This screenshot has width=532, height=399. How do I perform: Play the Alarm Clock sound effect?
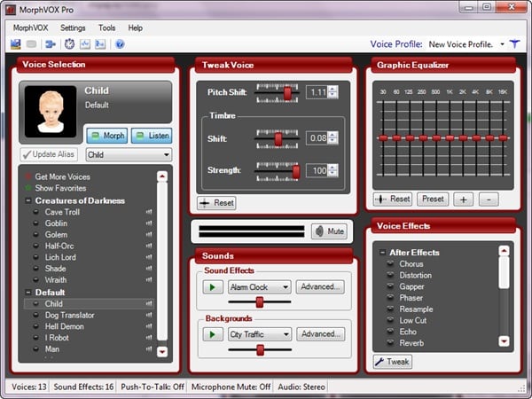tap(213, 286)
